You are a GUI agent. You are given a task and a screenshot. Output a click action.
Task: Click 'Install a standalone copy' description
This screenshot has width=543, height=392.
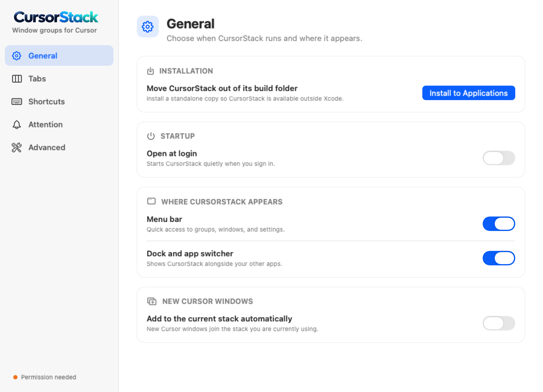pyautogui.click(x=245, y=99)
